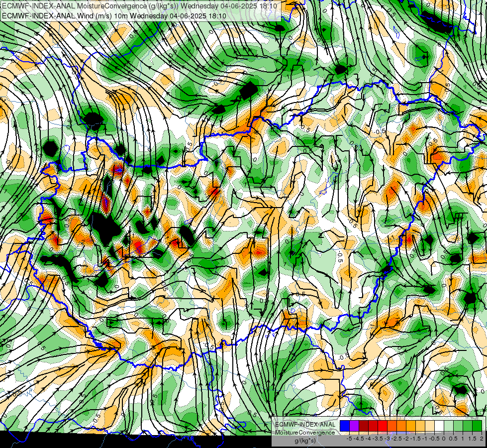Click the -4.5 tick label on the legend

pyautogui.click(x=359, y=439)
